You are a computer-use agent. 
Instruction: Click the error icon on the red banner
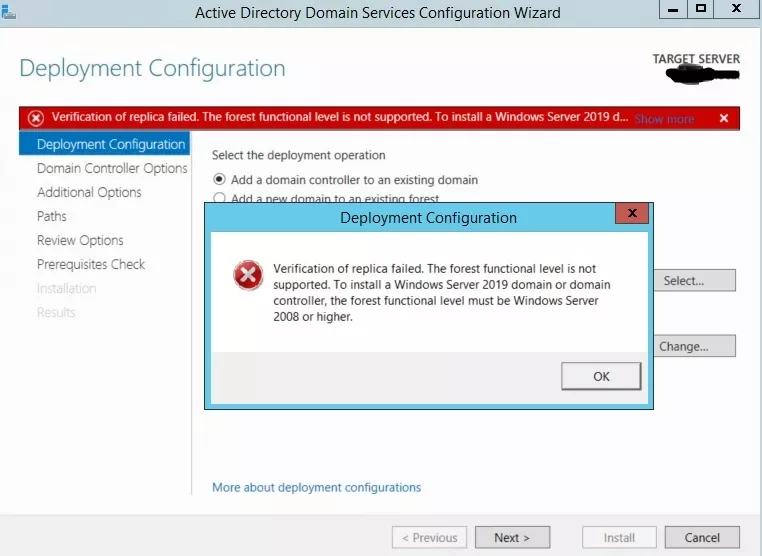click(x=35, y=118)
